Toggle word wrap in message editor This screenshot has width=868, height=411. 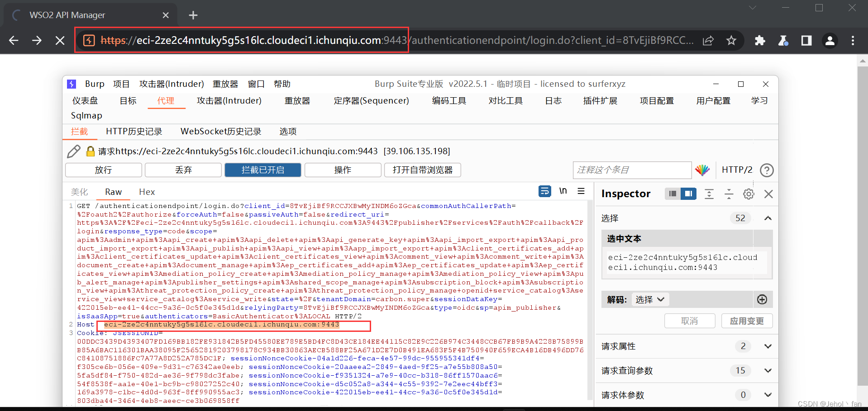tap(545, 191)
